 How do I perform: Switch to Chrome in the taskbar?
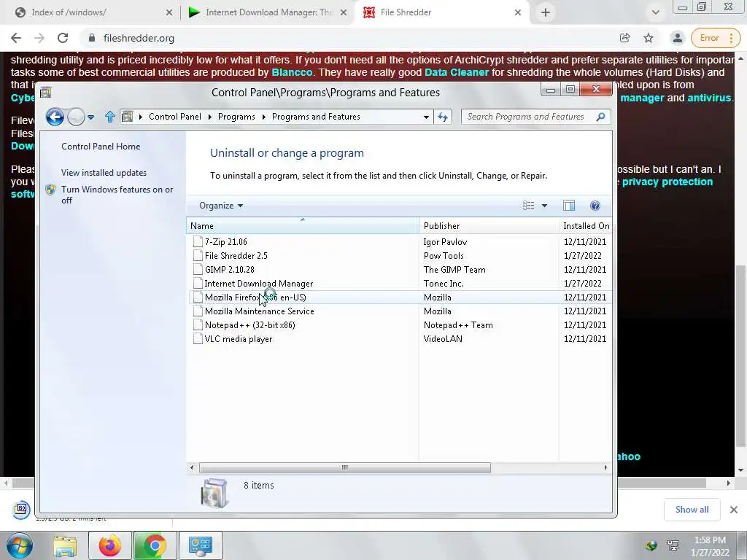pyautogui.click(x=155, y=545)
